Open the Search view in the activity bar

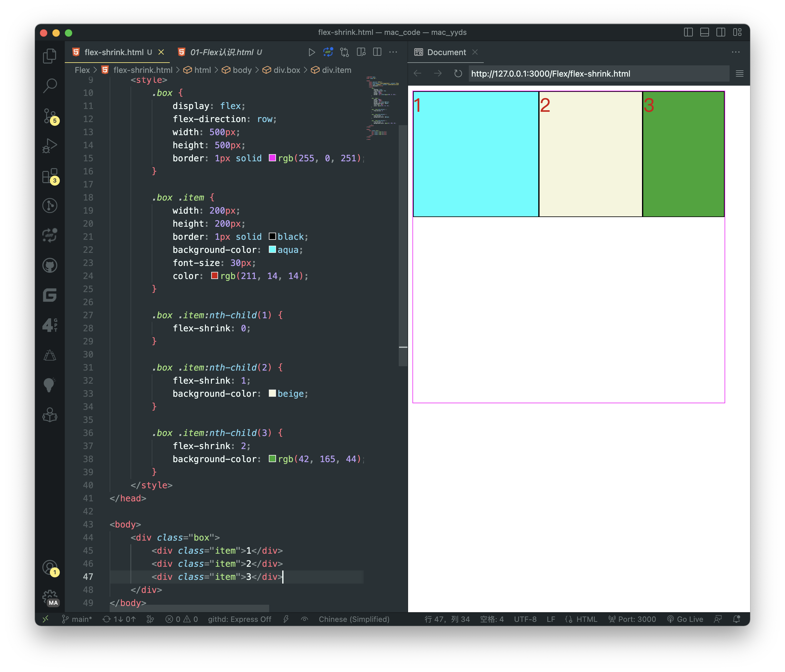click(50, 86)
